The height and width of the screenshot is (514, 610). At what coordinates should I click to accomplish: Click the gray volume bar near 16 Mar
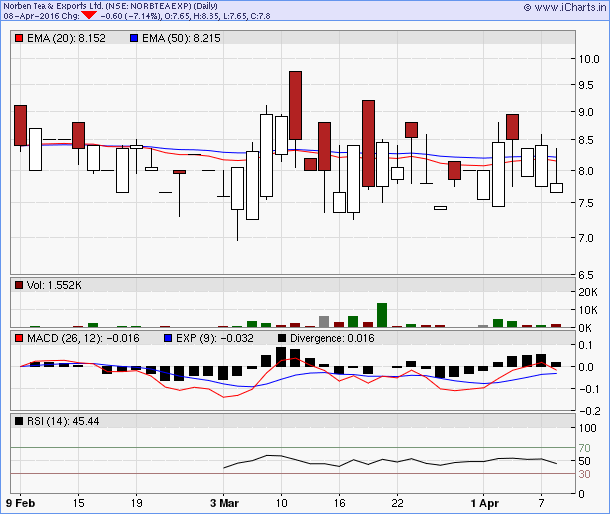(324, 321)
